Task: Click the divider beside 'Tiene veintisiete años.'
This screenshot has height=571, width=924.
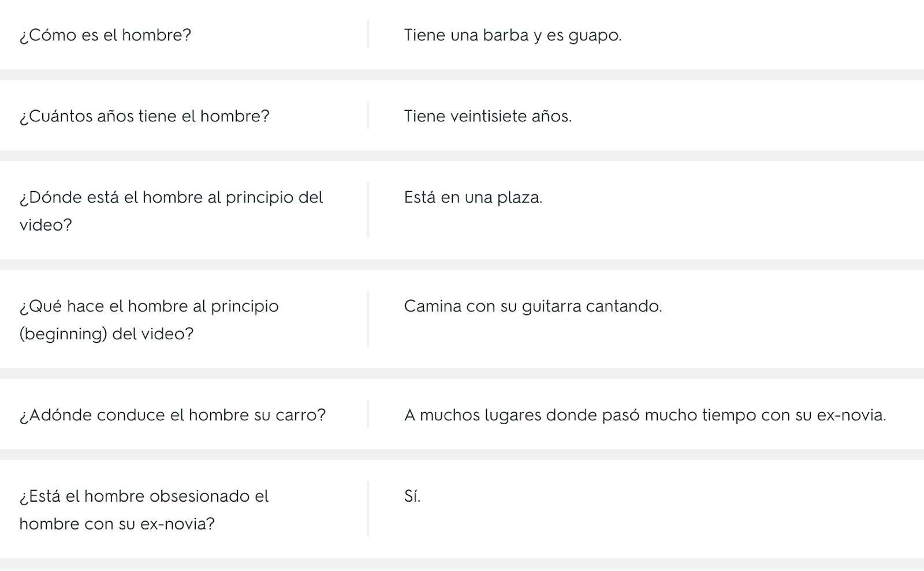Action: [x=368, y=116]
